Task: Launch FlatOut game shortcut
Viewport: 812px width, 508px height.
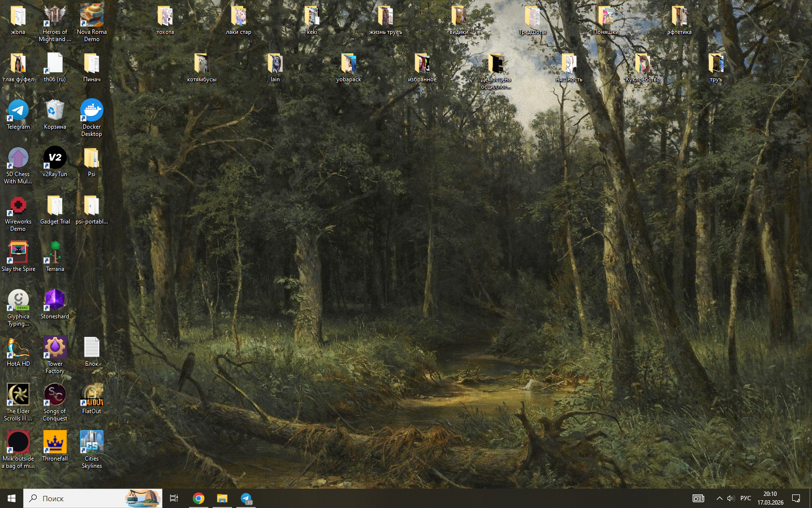Action: coord(92,399)
